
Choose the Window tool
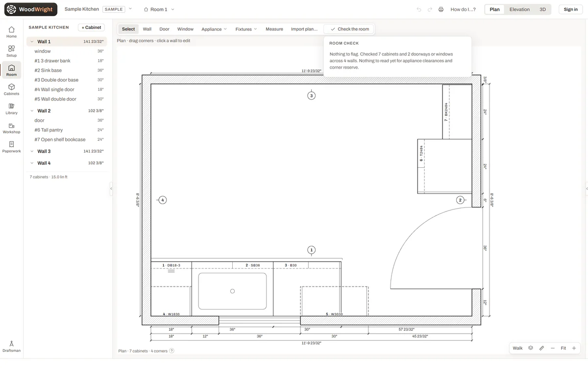[185, 29]
